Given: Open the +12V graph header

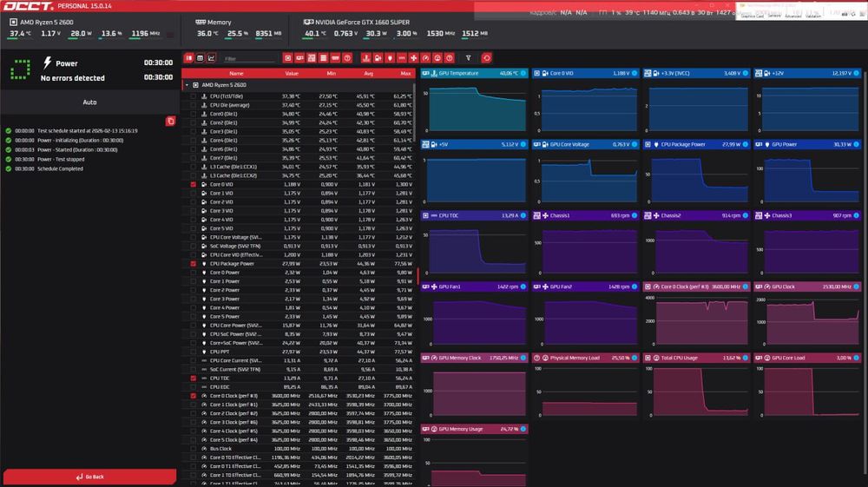Looking at the screenshot, I should coord(807,73).
